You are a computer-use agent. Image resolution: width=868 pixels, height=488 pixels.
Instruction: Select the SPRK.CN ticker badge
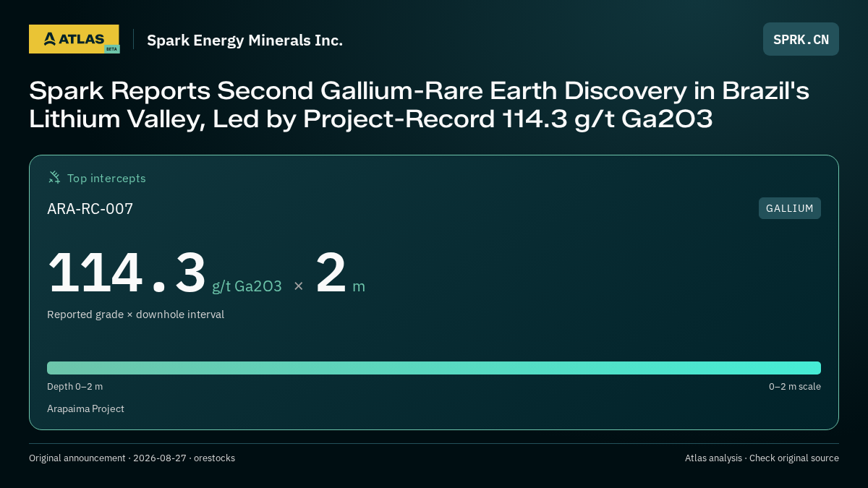[801, 39]
